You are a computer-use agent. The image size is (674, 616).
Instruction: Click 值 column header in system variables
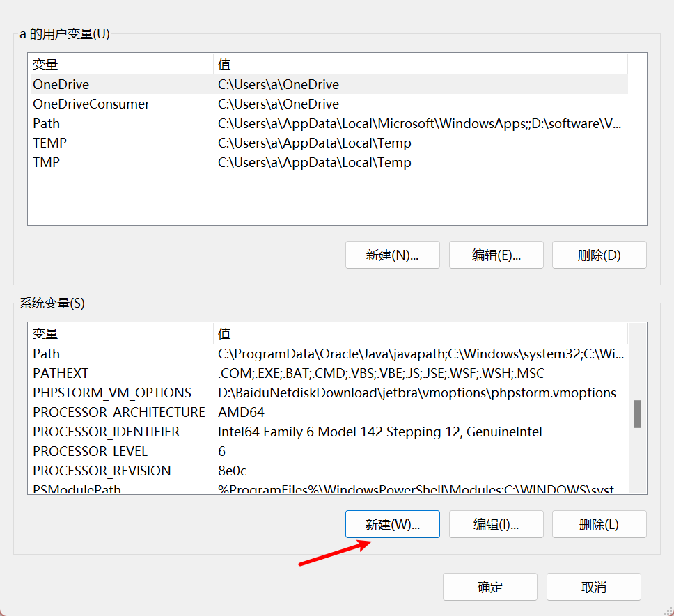click(x=421, y=334)
